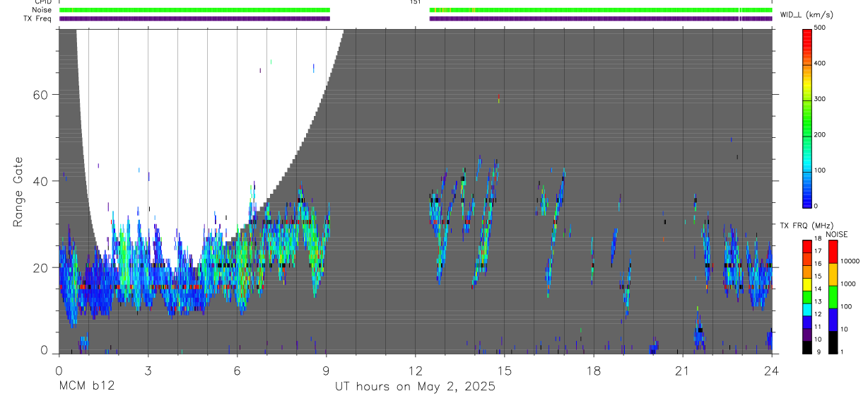Image resolution: width=868 pixels, height=401 pixels.
Task: Click the x-axis hour label 6
Action: [237, 371]
